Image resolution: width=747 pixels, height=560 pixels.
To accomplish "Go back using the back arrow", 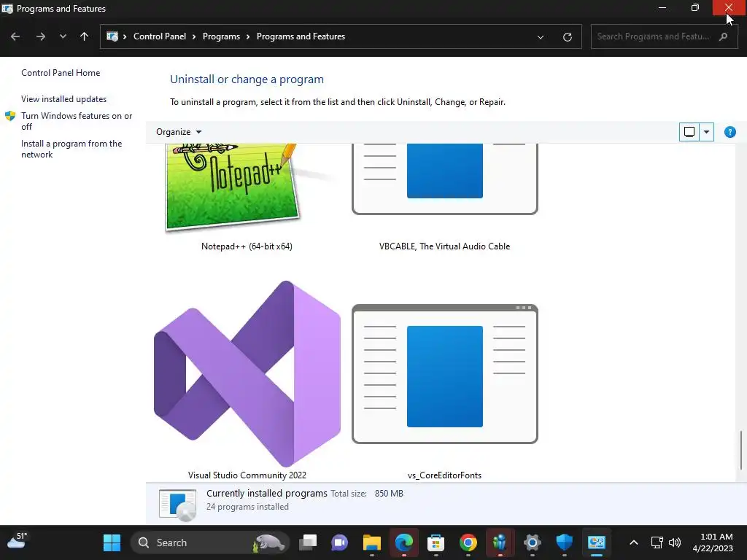I will pos(15,36).
